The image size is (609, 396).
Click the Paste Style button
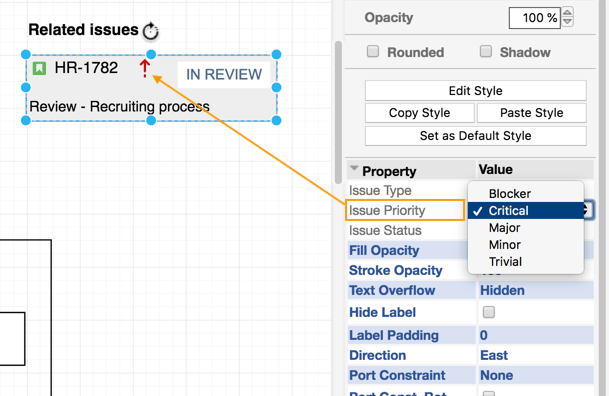(532, 113)
